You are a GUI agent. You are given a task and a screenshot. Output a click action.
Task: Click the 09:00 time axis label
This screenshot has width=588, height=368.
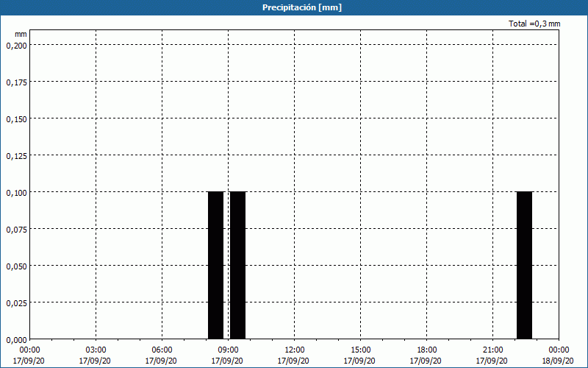(x=228, y=350)
